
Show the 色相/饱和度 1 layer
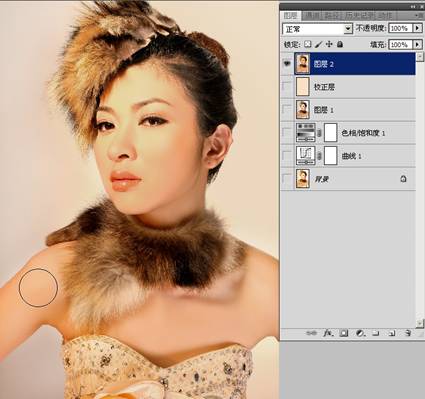pos(287,132)
